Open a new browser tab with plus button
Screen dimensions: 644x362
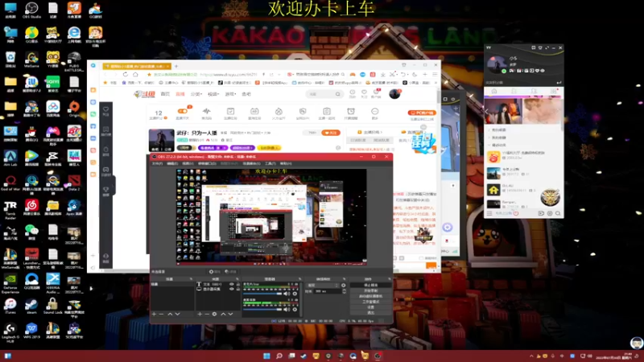[176, 66]
